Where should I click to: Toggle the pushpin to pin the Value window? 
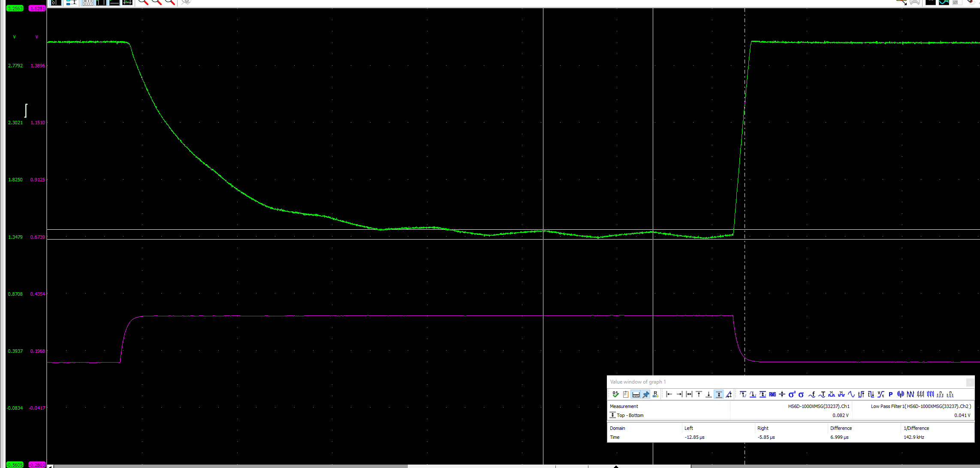click(646, 394)
